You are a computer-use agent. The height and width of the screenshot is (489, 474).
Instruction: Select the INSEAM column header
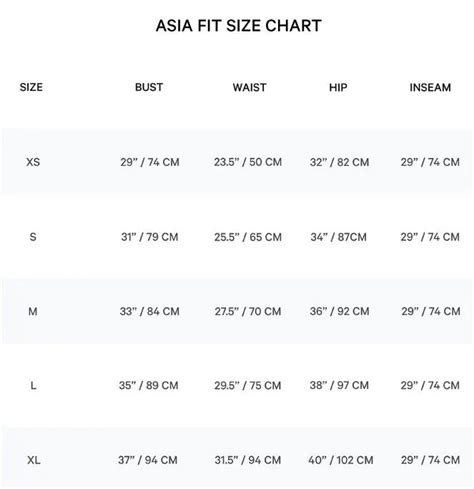pos(430,87)
